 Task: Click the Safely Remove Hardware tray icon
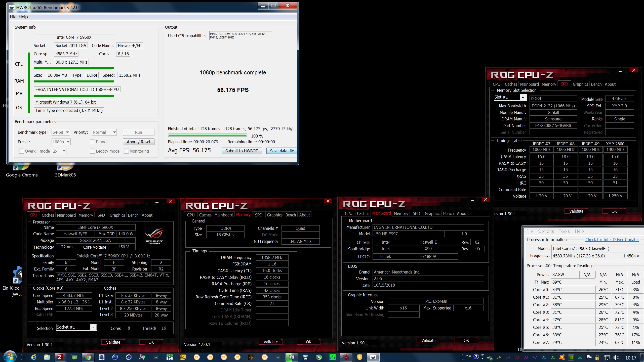pos(489,357)
